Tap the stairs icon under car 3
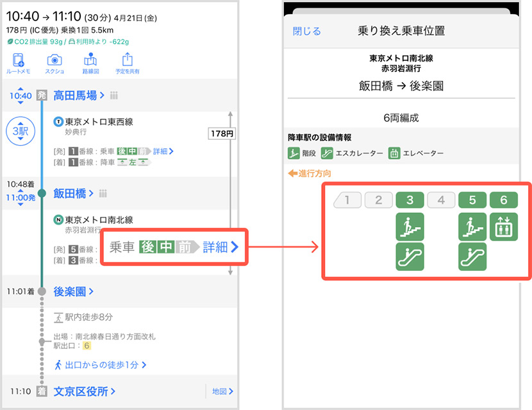The image size is (532, 410). pos(410,226)
